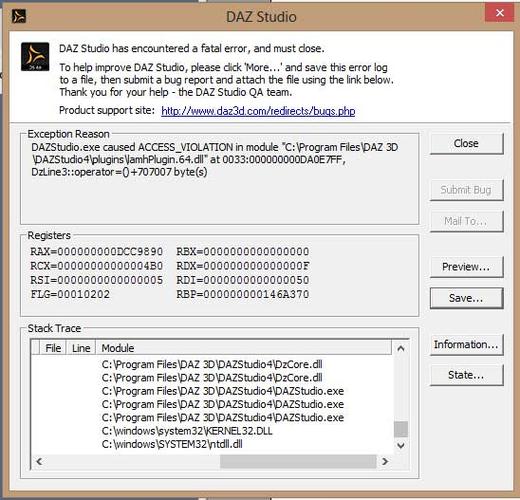Click the State... button
The height and width of the screenshot is (500, 520).
pos(466,375)
